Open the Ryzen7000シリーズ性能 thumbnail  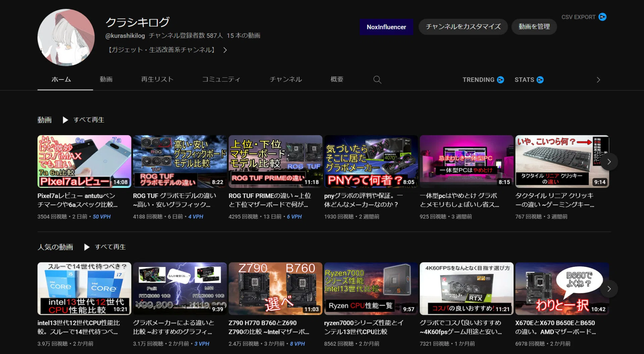pos(371,289)
